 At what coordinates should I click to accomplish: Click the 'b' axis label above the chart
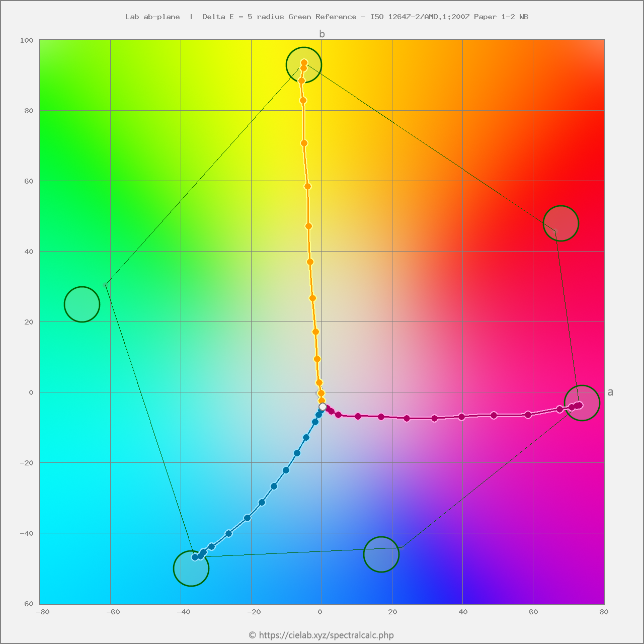pyautogui.click(x=322, y=34)
